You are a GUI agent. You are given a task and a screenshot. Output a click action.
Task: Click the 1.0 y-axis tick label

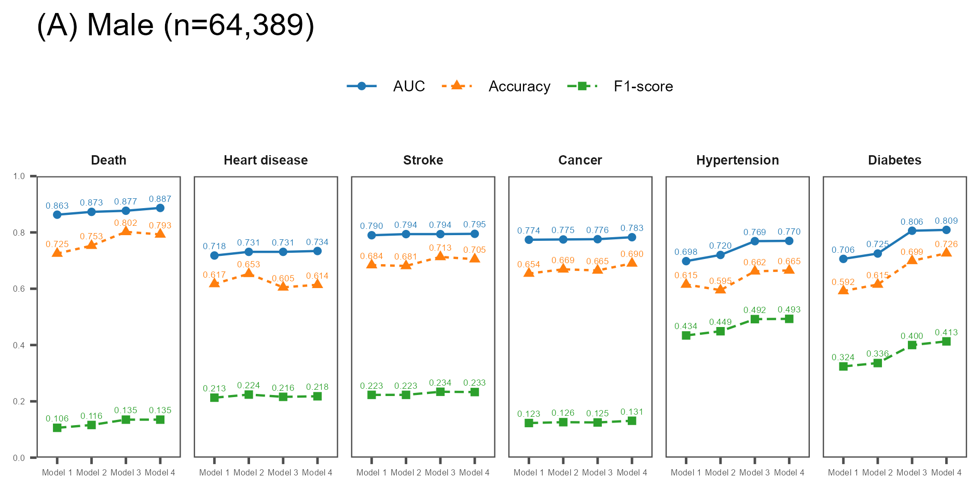pos(19,176)
